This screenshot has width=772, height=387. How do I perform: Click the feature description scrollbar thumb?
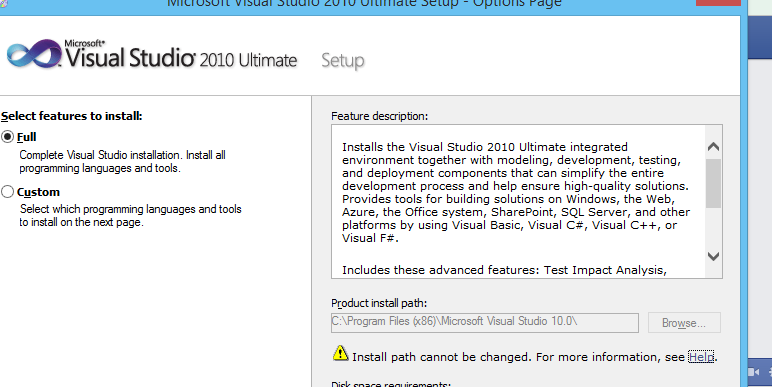(713, 183)
